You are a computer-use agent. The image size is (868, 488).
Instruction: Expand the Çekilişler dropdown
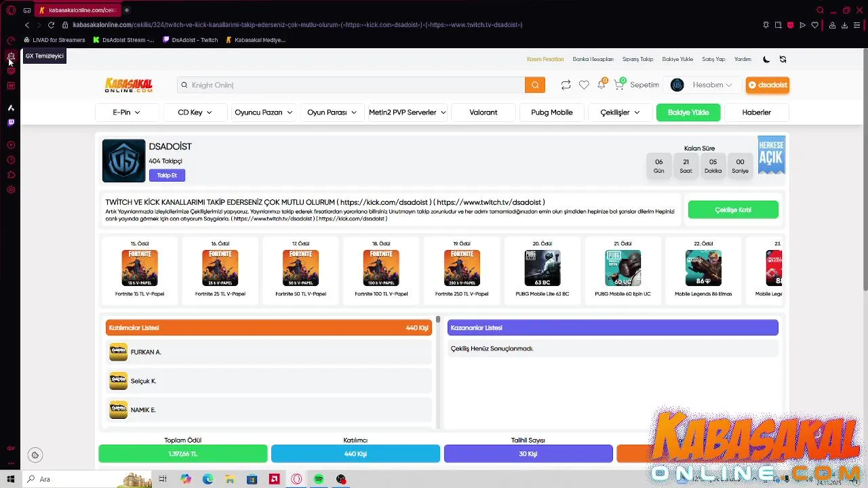pos(620,113)
